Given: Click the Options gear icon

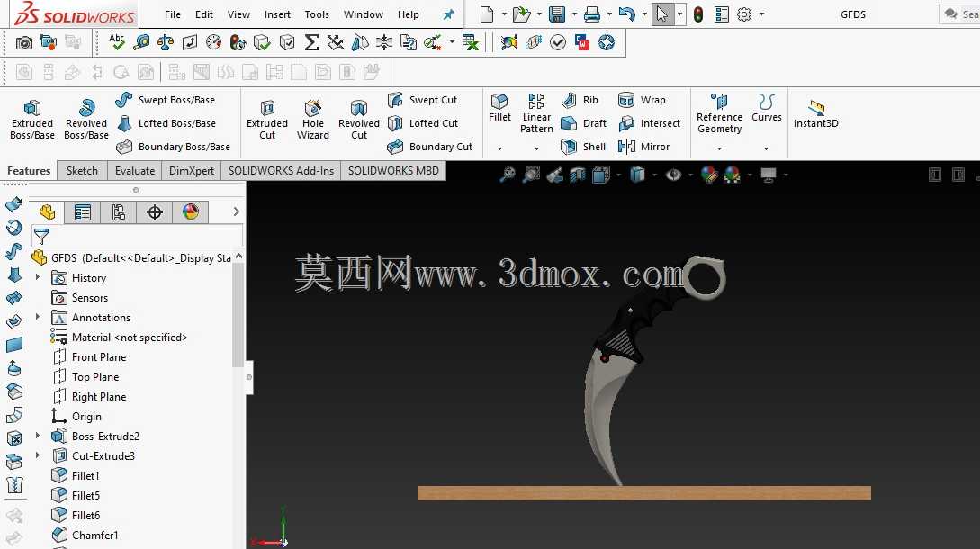Looking at the screenshot, I should coord(743,13).
